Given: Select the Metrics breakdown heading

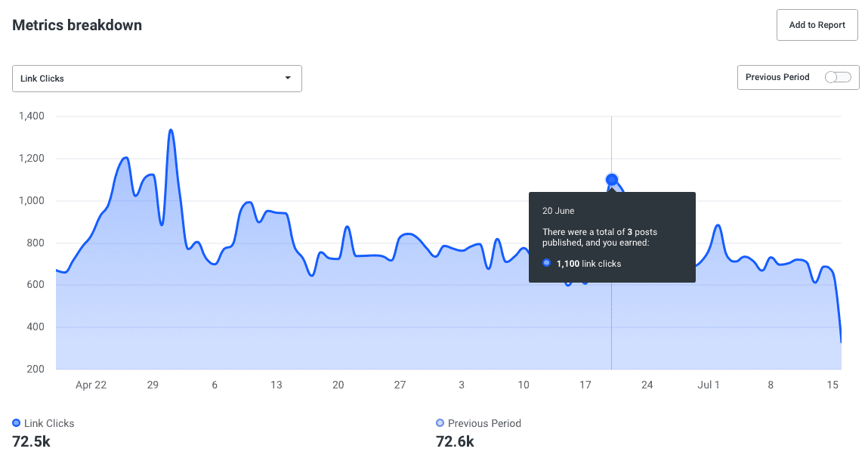Looking at the screenshot, I should 76,25.
